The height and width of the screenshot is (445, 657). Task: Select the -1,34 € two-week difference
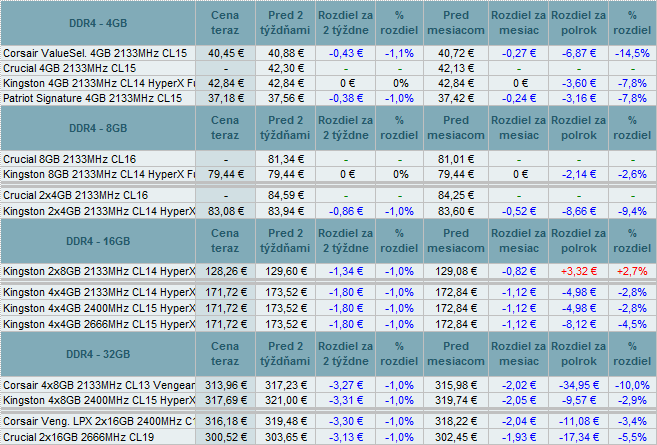(346, 272)
